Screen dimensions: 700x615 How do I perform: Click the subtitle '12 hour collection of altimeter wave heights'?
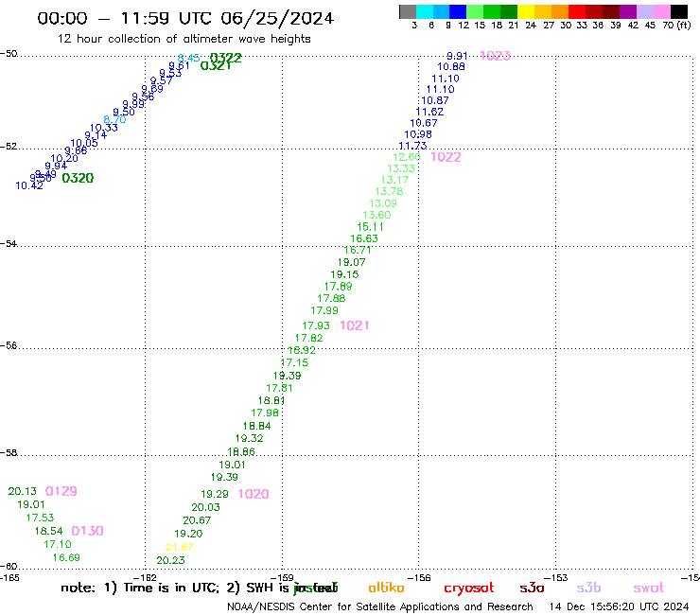click(x=184, y=39)
